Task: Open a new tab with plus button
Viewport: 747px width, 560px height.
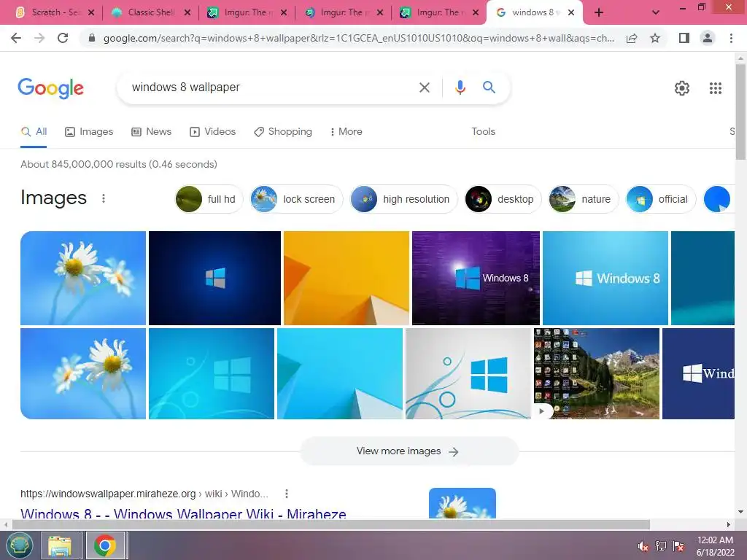Action: coord(599,13)
